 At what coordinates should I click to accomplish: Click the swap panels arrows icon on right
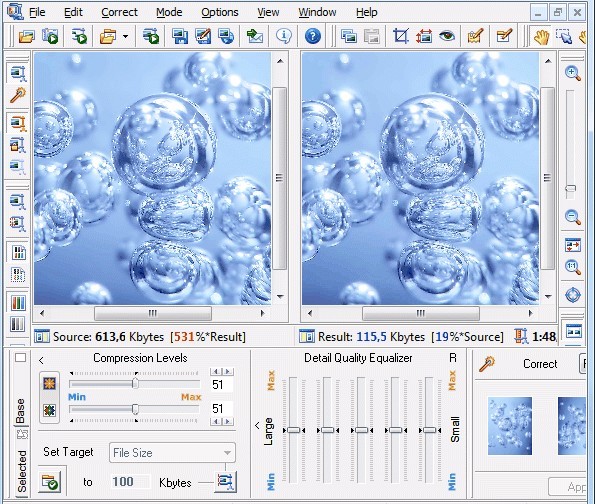(x=573, y=245)
